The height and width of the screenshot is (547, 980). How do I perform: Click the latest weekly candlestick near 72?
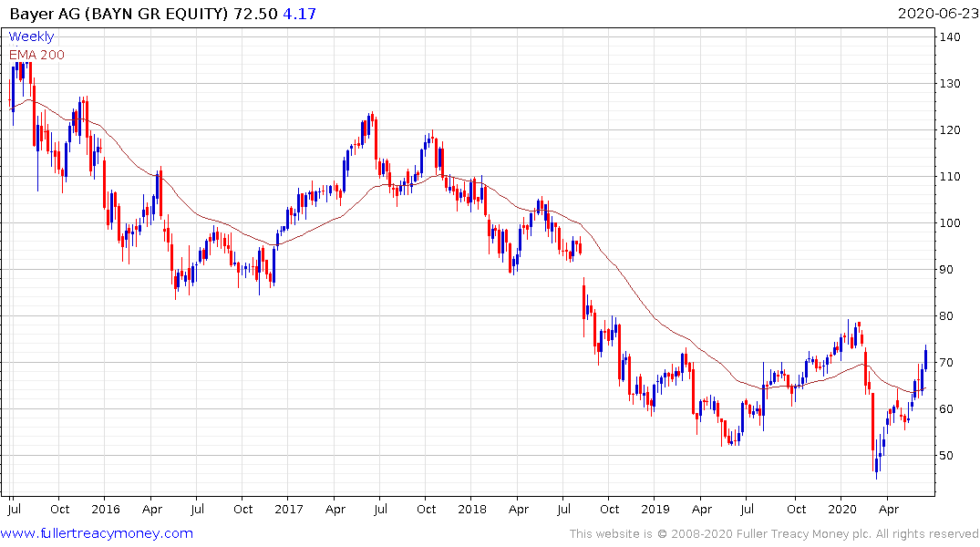925,358
